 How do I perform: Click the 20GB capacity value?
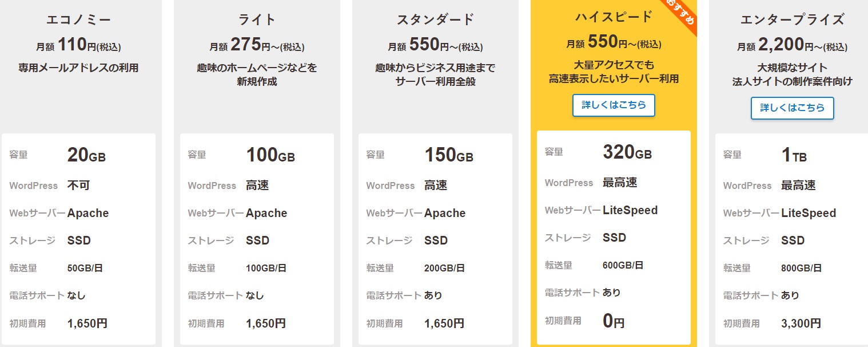click(86, 155)
